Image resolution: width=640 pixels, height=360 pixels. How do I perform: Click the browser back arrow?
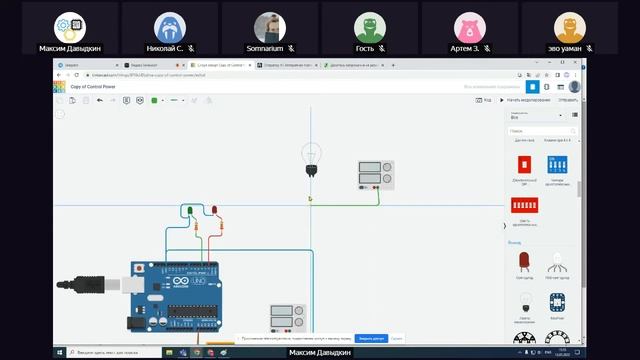(x=59, y=75)
